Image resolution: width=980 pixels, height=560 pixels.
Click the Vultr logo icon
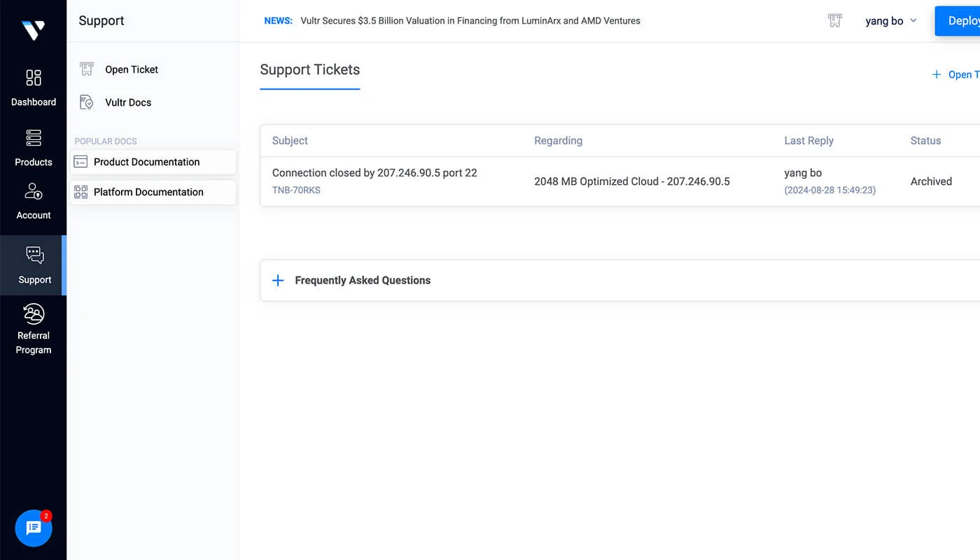(x=33, y=29)
